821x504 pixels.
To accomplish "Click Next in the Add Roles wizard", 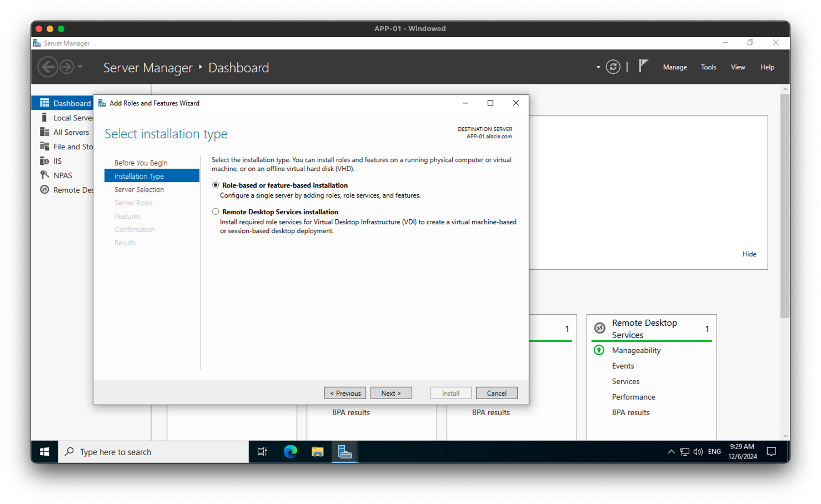I will point(391,392).
